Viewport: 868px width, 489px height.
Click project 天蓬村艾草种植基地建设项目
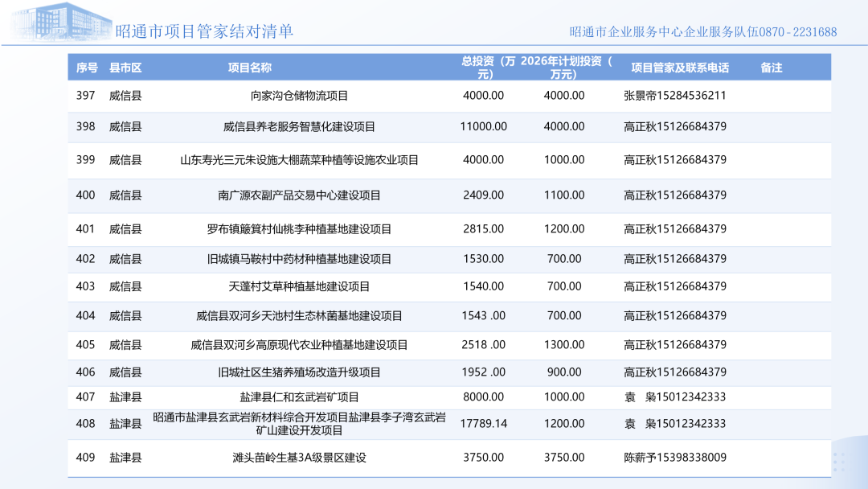pos(299,287)
